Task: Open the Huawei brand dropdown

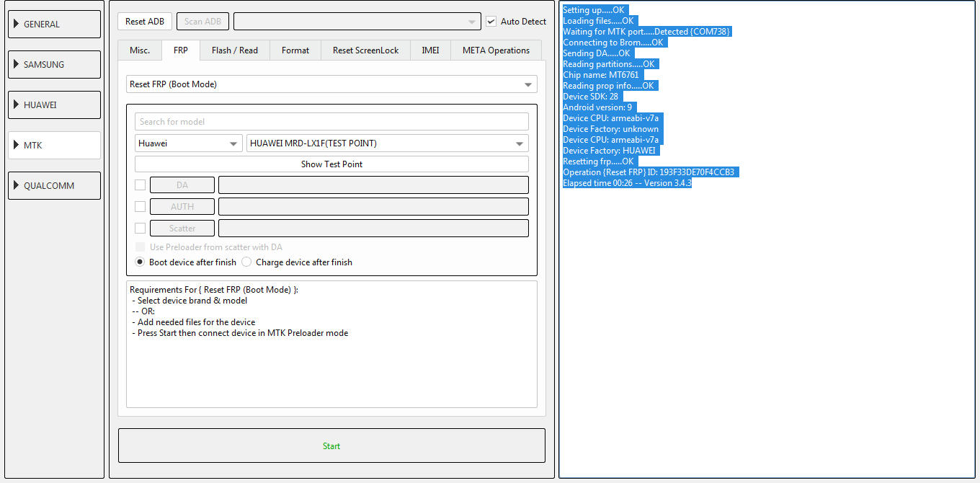Action: point(189,143)
